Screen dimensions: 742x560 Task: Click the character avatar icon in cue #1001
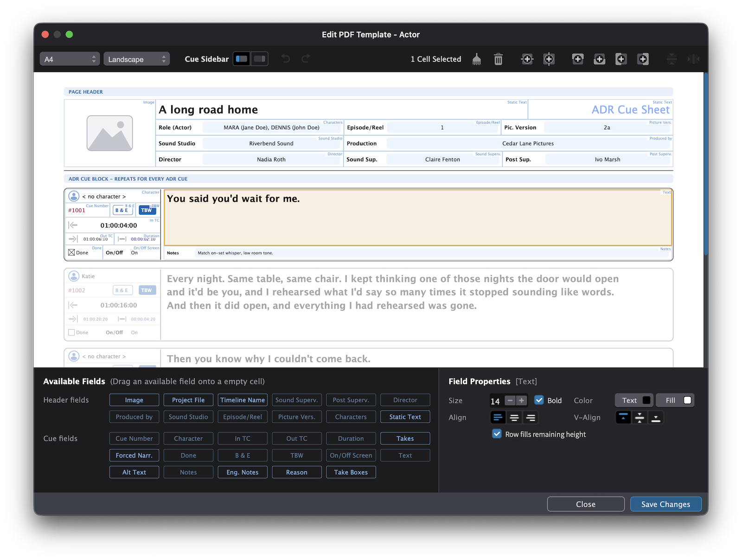coord(74,196)
